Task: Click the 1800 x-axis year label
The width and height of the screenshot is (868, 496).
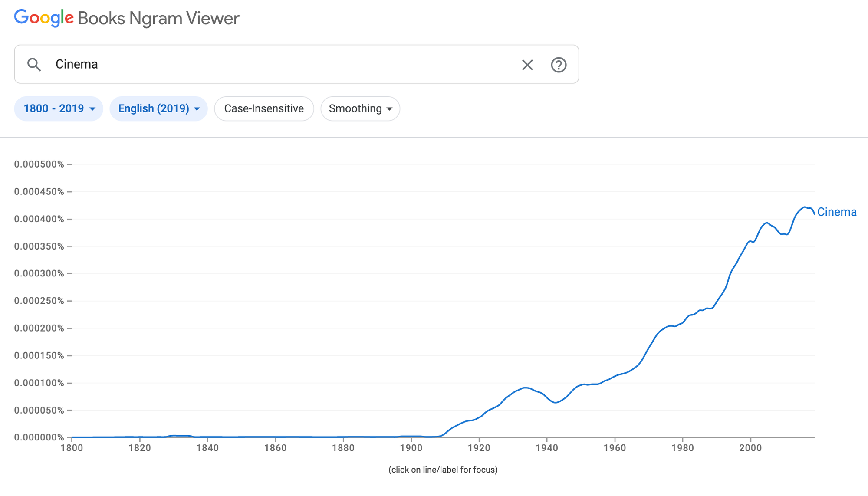Action: [72, 448]
